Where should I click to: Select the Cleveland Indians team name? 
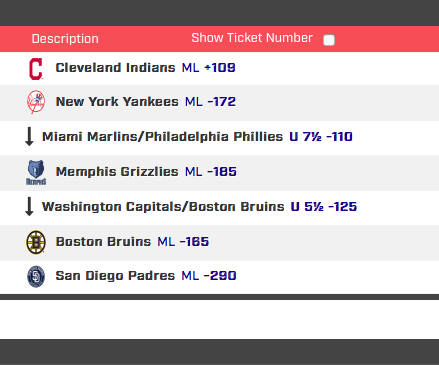pyautogui.click(x=115, y=68)
